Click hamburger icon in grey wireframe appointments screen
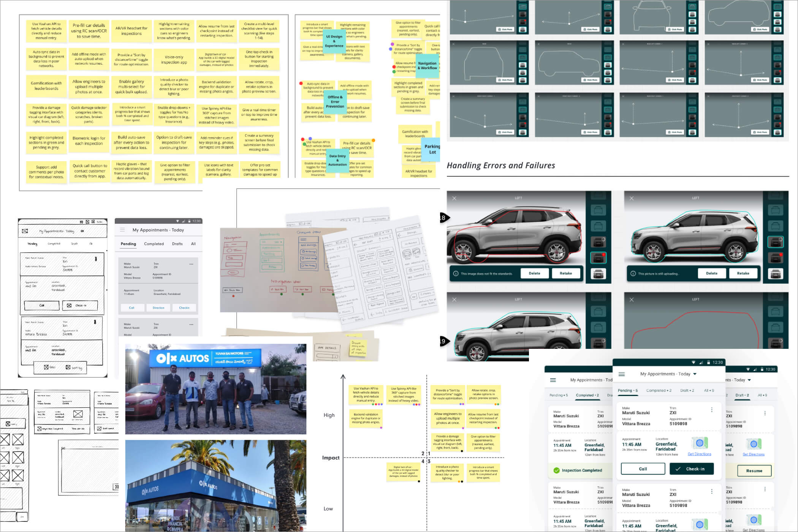 122,230
